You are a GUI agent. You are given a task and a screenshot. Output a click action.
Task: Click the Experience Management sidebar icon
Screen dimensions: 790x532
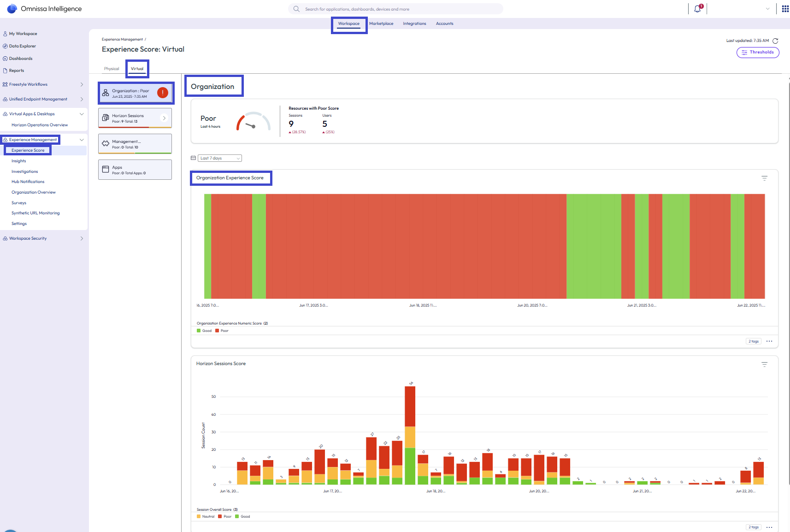click(5, 140)
